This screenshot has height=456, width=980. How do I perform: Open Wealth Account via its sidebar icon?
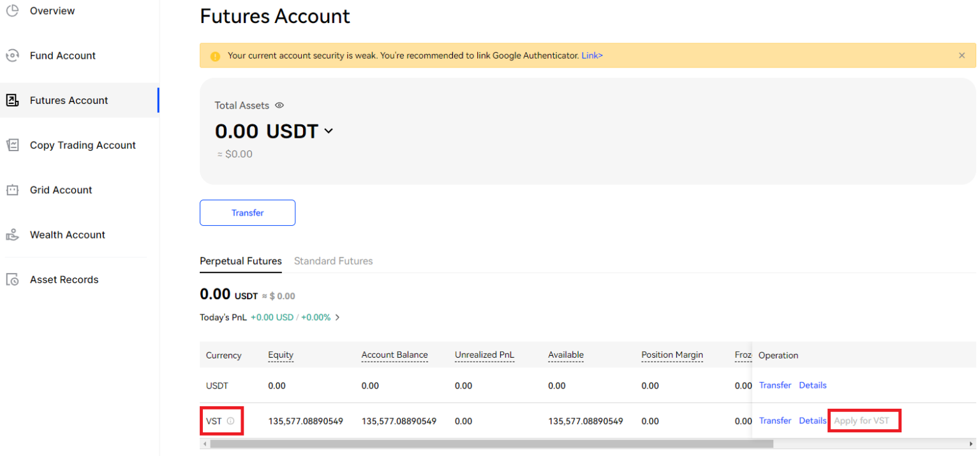tap(12, 234)
